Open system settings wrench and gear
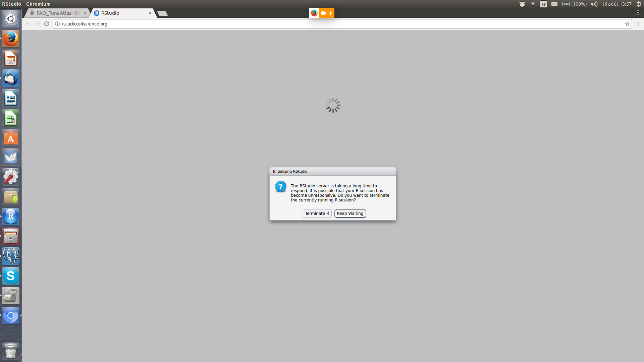Viewport: 644px width, 362px height. coord(11,177)
